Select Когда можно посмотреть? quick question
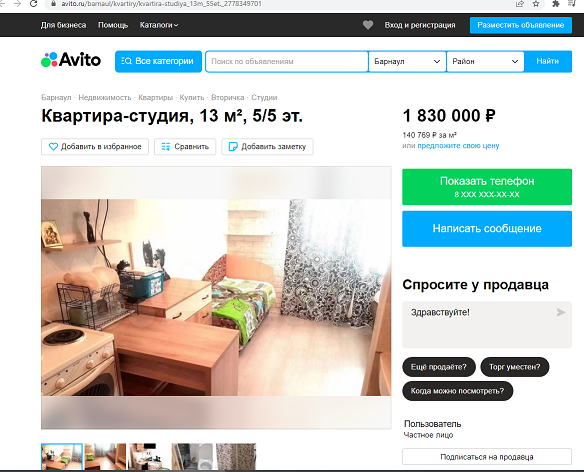Screen dimensions: 584x472 coord(457,391)
